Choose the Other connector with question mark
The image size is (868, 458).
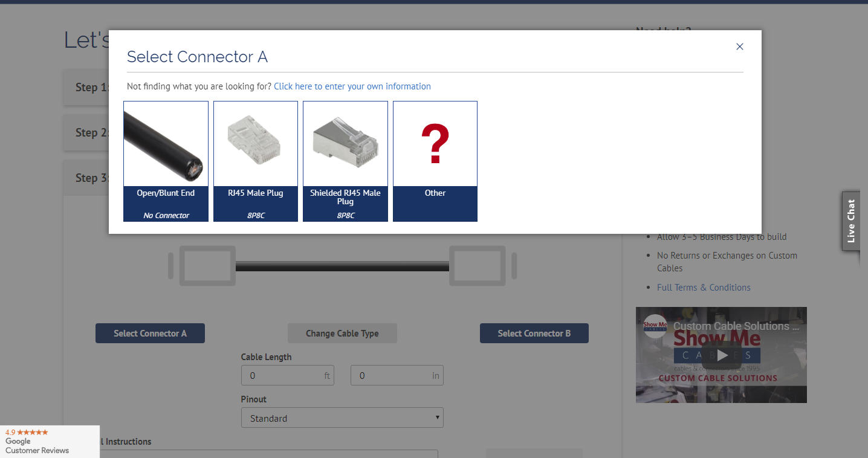point(435,161)
